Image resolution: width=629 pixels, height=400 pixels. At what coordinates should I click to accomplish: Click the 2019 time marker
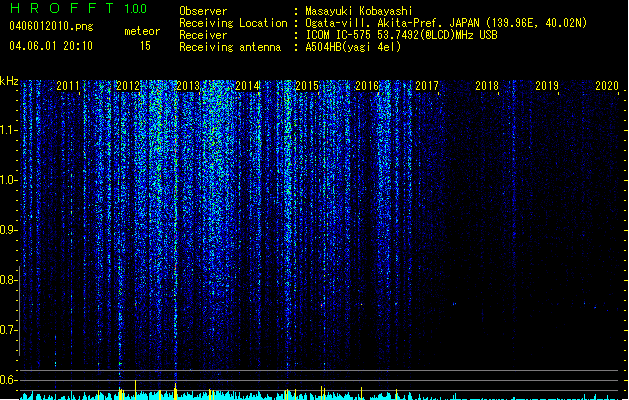(x=547, y=86)
